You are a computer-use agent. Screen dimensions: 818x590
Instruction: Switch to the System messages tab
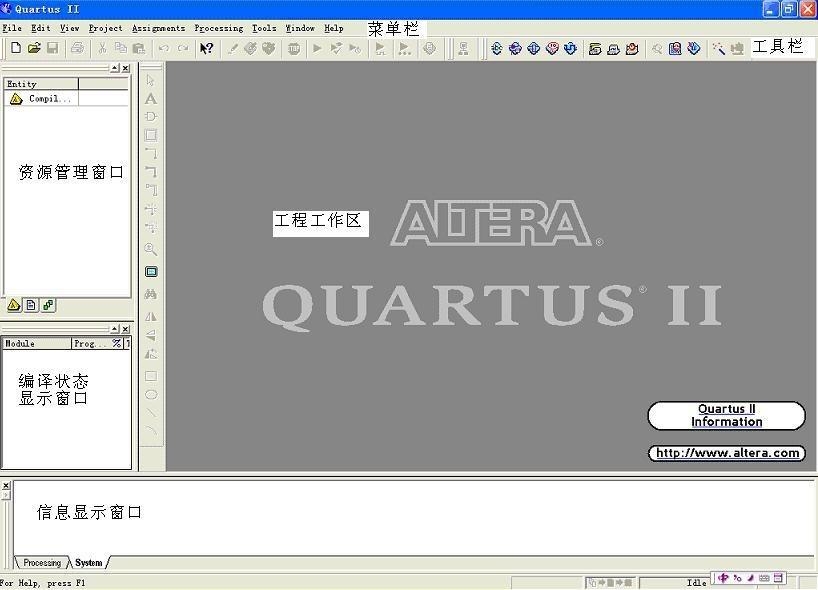pos(89,563)
